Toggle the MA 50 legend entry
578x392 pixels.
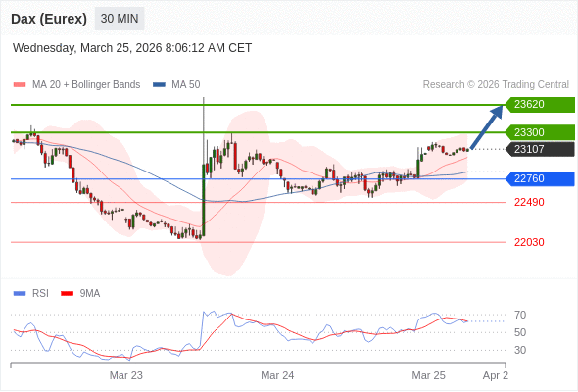tap(176, 85)
